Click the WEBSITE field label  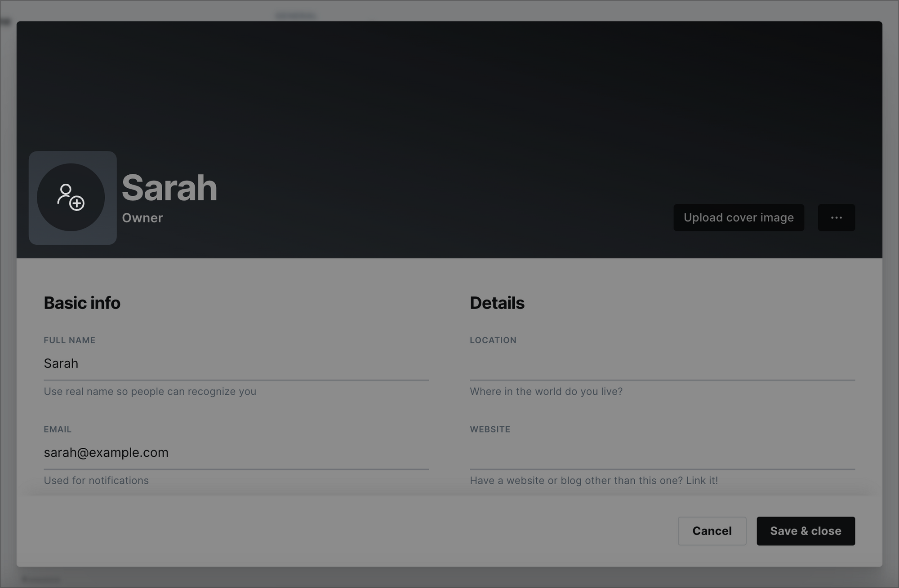click(490, 429)
